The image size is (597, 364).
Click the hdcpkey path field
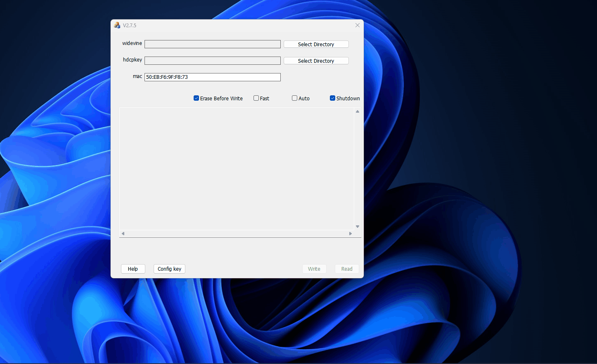click(213, 61)
